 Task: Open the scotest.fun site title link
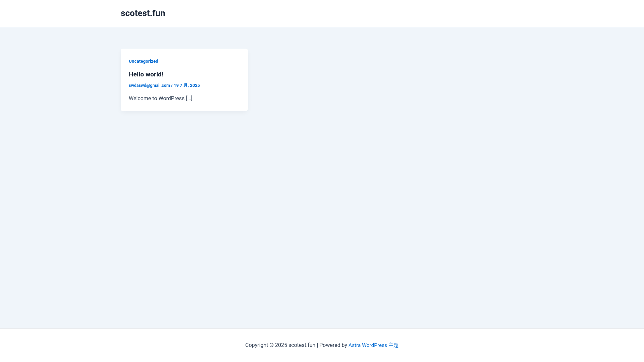143,13
